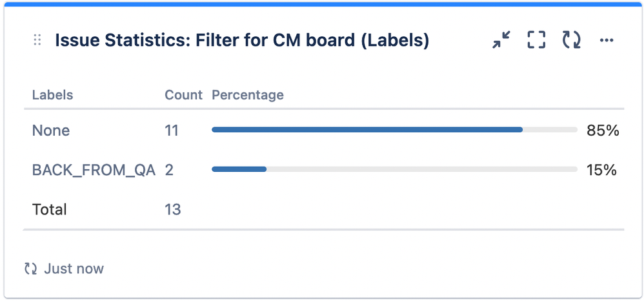644x301 pixels.
Task: Click the 15% percentage value
Action: [601, 170]
